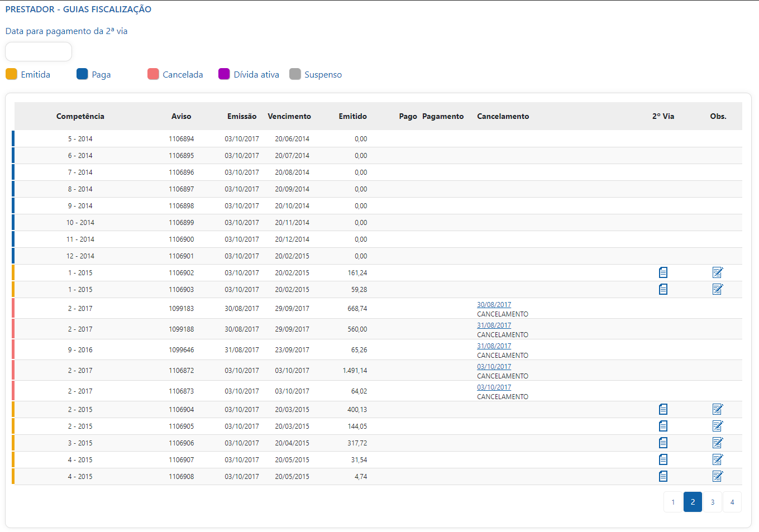Screen dimensions: 759x532
Task: Go to page 4 of results
Action: pyautogui.click(x=732, y=502)
